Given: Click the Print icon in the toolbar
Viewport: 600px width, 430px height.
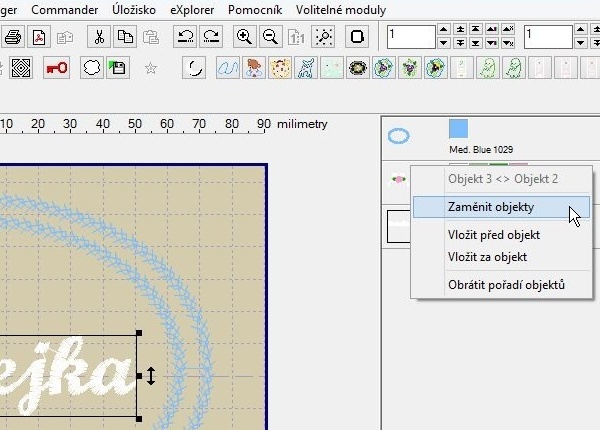Looking at the screenshot, I should [13, 38].
